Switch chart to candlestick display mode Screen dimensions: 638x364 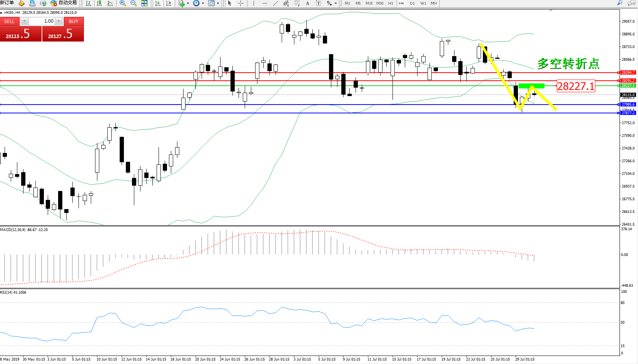point(99,3)
